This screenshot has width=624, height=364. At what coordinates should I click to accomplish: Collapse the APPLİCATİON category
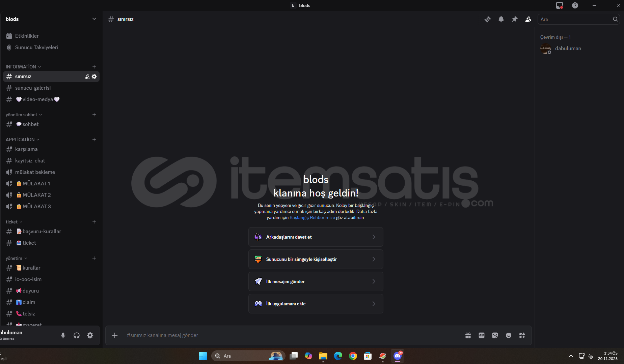point(22,140)
